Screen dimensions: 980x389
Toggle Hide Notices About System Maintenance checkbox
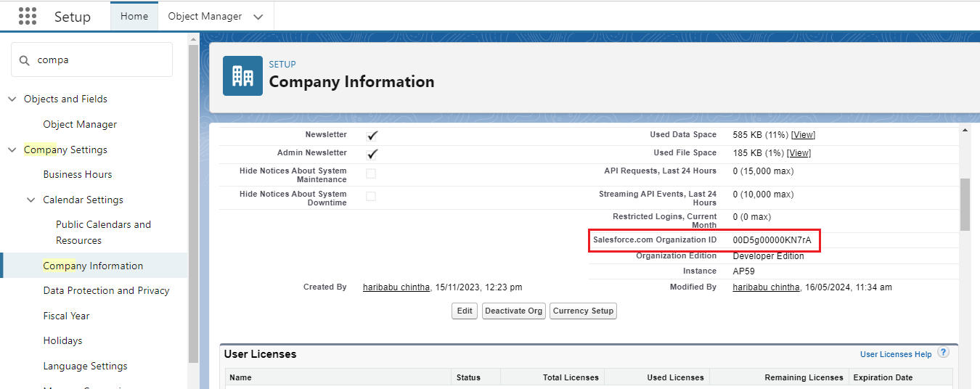pos(371,173)
